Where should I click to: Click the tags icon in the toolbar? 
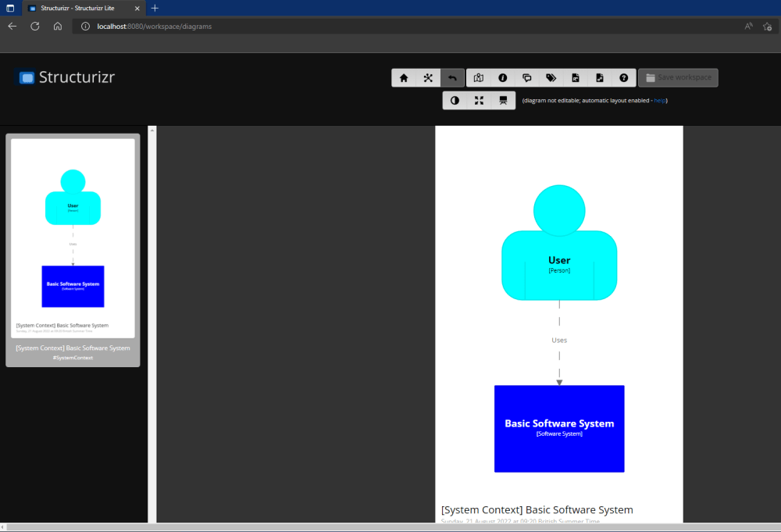coord(551,77)
